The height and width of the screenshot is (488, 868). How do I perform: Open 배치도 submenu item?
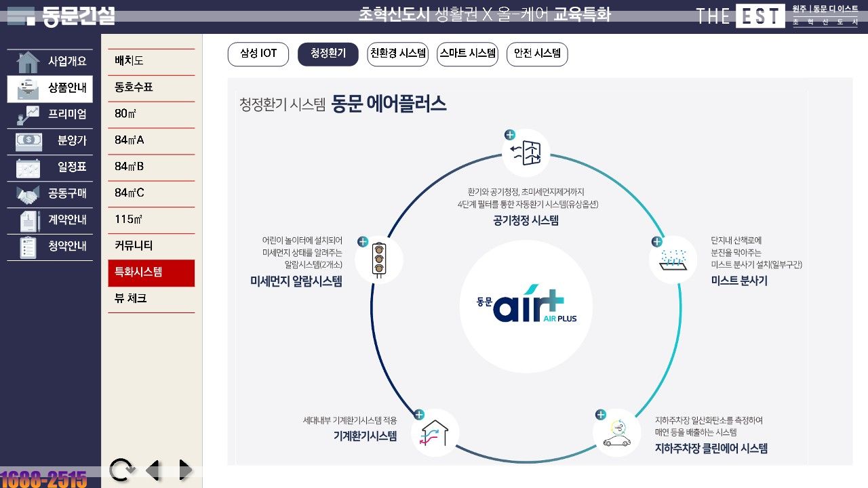pos(151,62)
